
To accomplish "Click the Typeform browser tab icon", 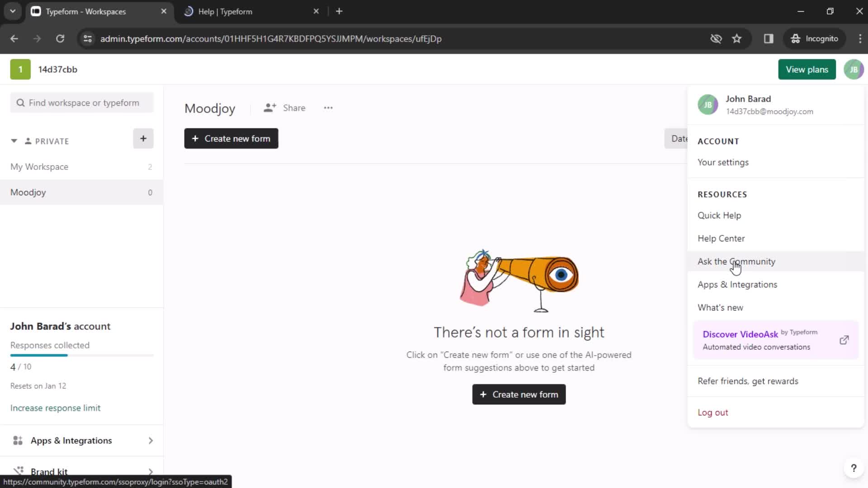I will coord(36,11).
